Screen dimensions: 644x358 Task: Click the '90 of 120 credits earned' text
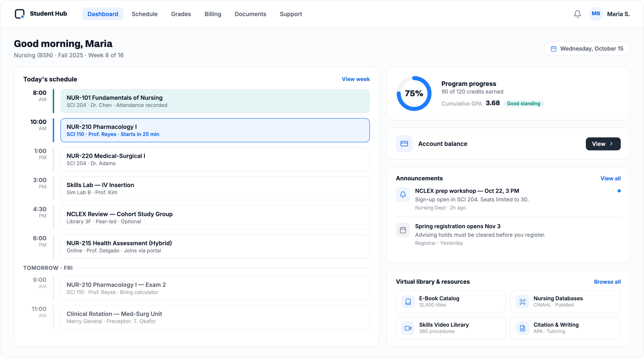coord(472,92)
